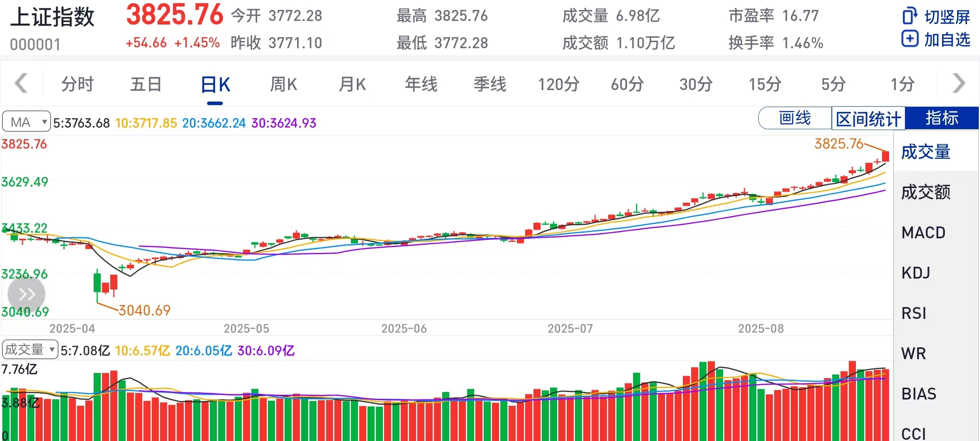Open the 成交量 sub-chart dropdown
The image size is (980, 441).
point(30,350)
